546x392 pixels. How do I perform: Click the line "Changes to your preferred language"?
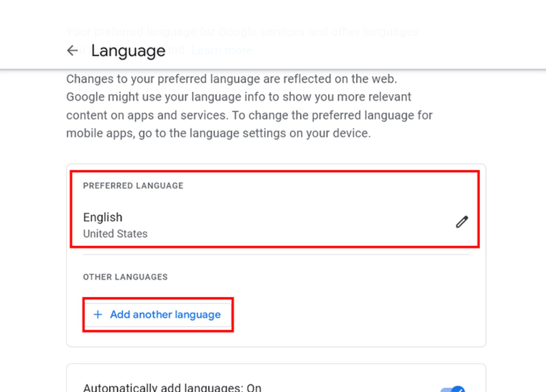click(x=231, y=79)
